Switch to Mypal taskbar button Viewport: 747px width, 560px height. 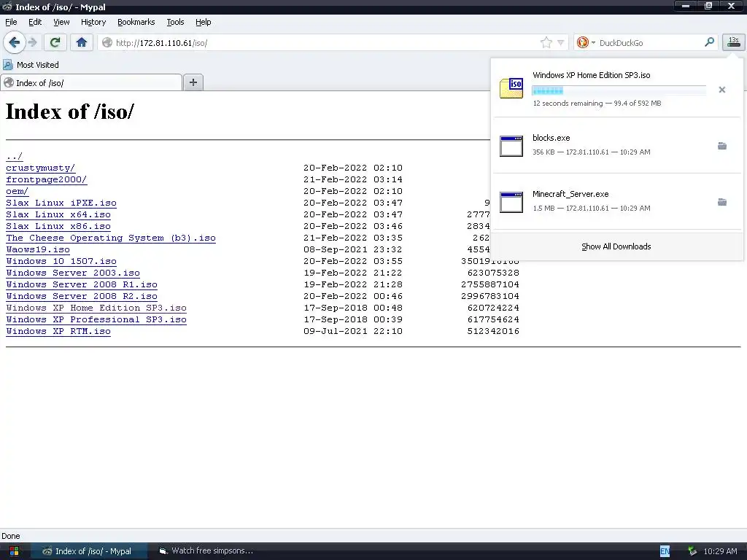coord(88,551)
